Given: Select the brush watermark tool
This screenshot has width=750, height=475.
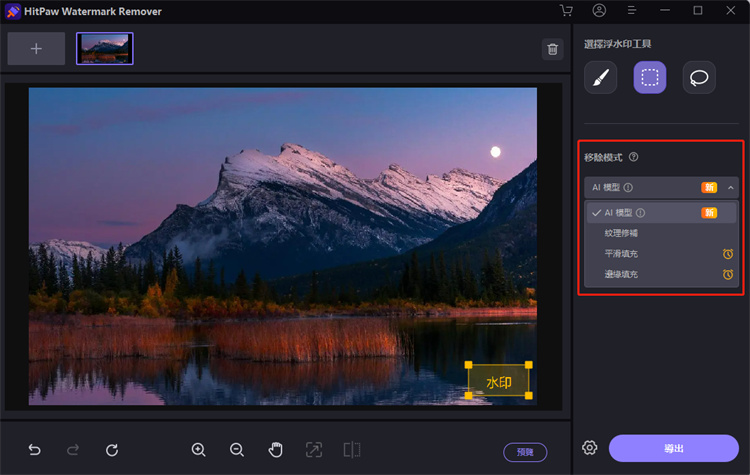Looking at the screenshot, I should tap(600, 78).
